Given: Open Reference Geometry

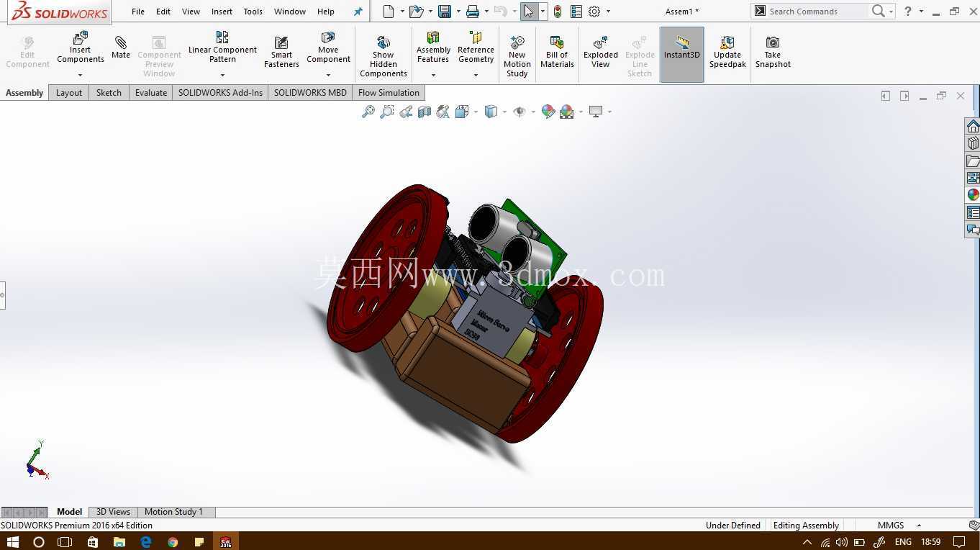Looking at the screenshot, I should click(x=476, y=47).
